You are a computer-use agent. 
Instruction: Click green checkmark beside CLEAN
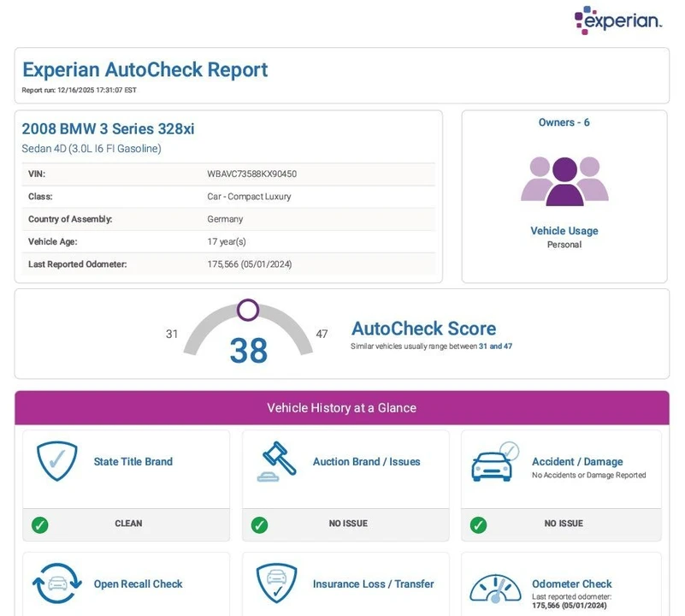pos(40,524)
